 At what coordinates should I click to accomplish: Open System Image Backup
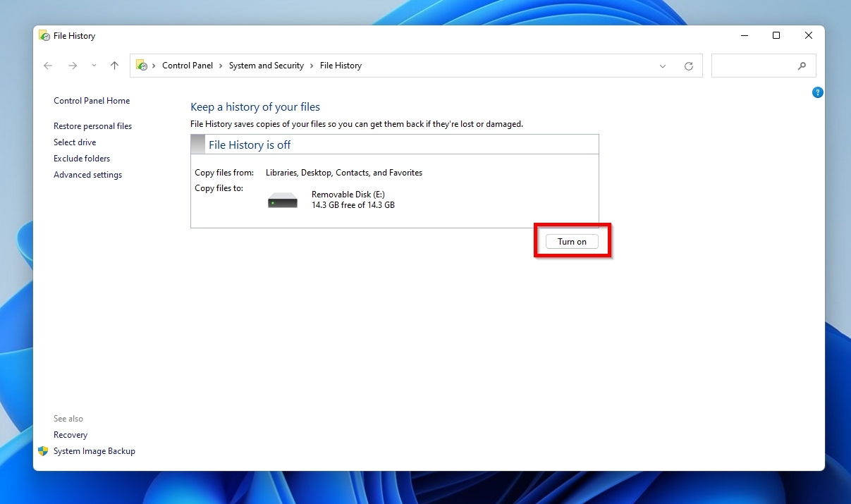tap(94, 451)
